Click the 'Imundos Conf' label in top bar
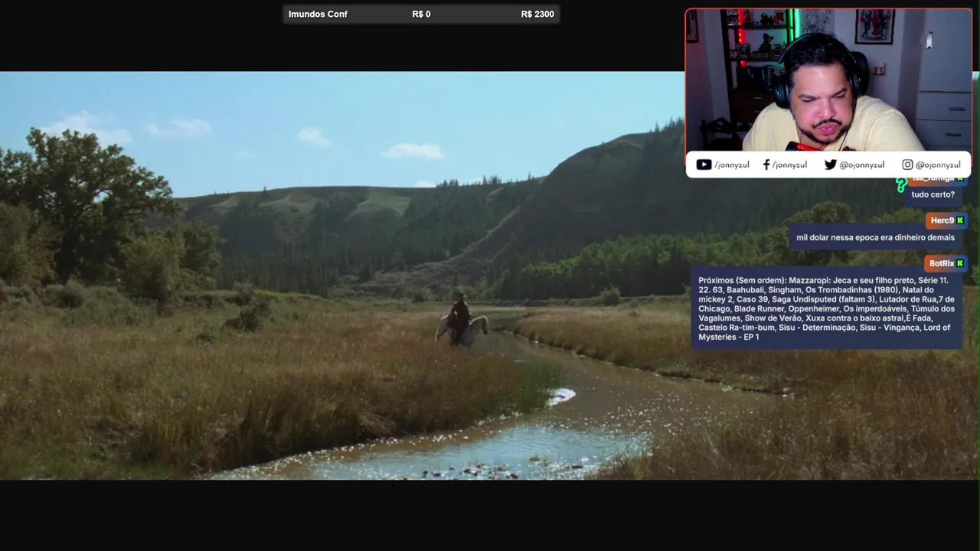 point(318,14)
